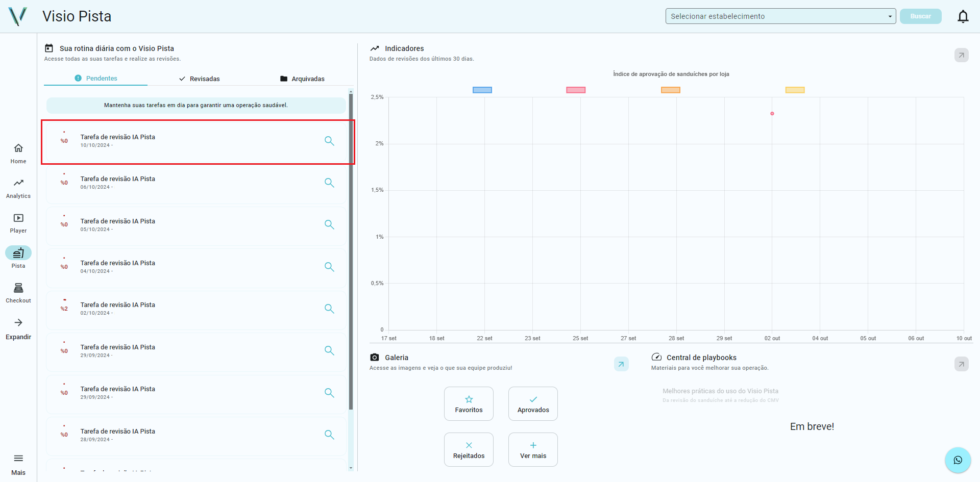Click the Visio logo in the header
This screenshot has width=980, height=482.
[x=18, y=16]
